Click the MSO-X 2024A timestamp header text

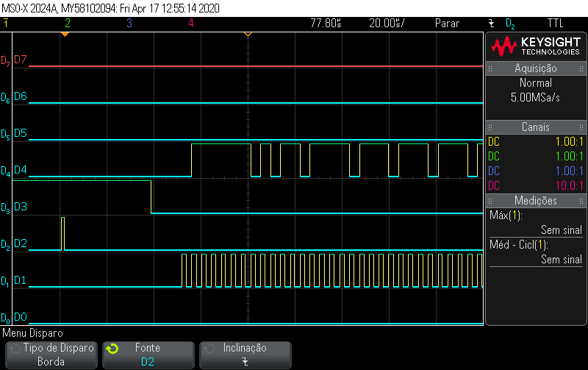coord(111,8)
